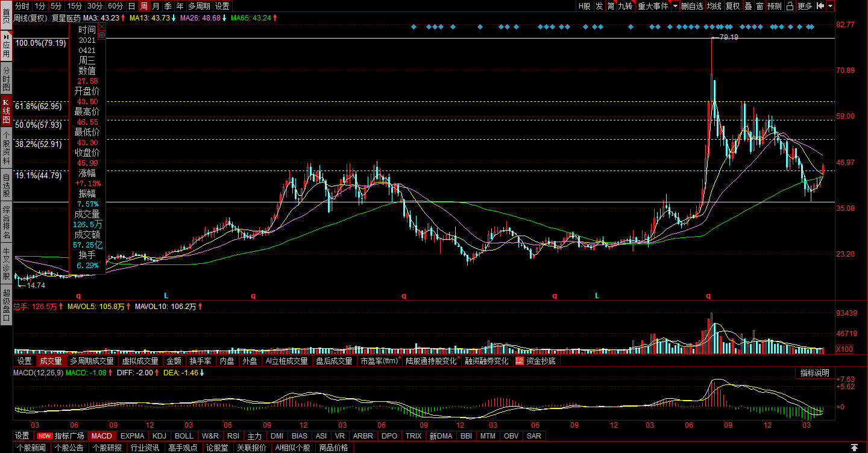868x453 pixels.
Task: Open 行业资讯 bottom tab
Action: pos(145,448)
